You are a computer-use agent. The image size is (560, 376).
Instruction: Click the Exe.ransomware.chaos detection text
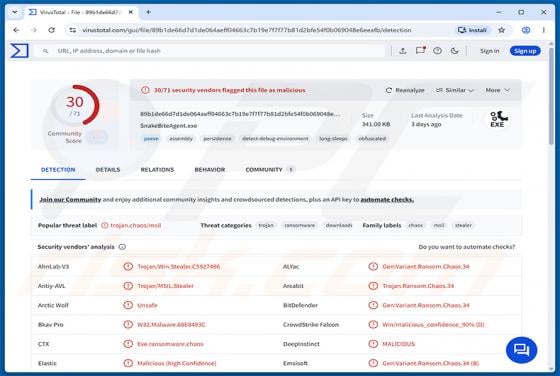170,344
